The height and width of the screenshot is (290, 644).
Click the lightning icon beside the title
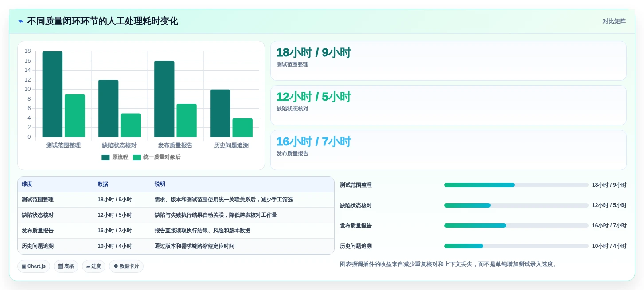[21, 21]
